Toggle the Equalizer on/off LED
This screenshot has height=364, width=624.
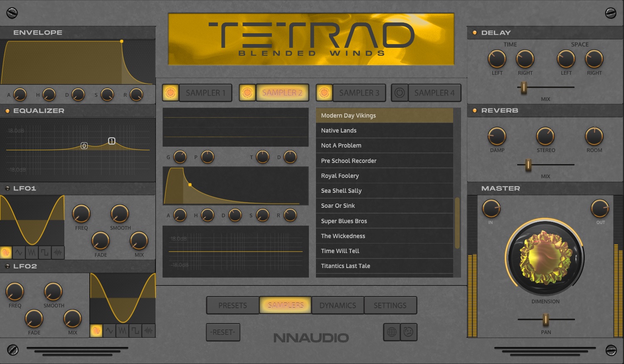point(7,111)
